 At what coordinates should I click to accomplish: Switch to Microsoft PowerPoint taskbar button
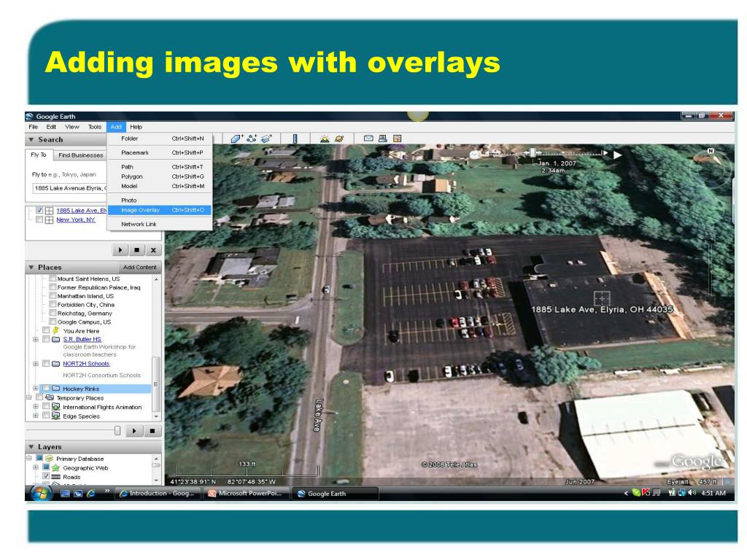point(247,494)
